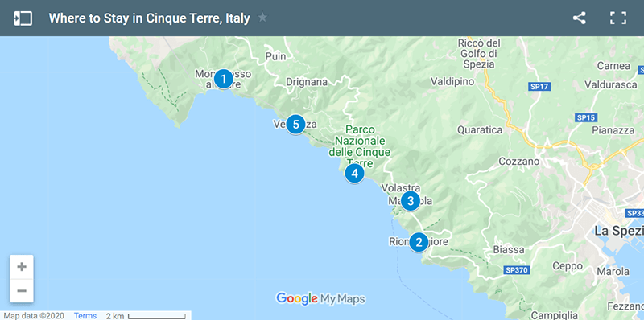
Task: Click the 2 km scale bar
Action: (x=147, y=315)
